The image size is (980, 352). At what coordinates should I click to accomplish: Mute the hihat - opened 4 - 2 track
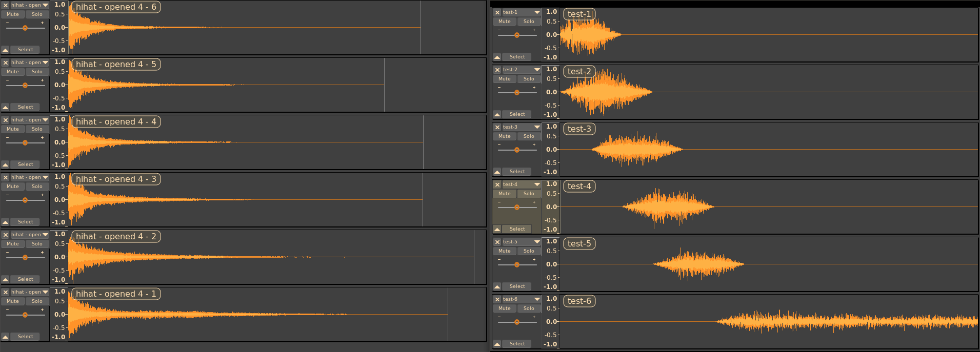pyautogui.click(x=13, y=244)
